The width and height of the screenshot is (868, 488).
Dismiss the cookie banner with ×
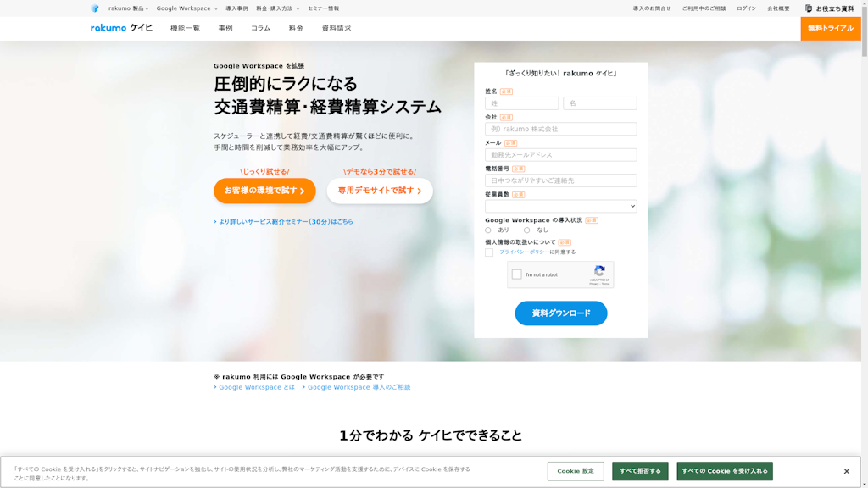[844, 470]
